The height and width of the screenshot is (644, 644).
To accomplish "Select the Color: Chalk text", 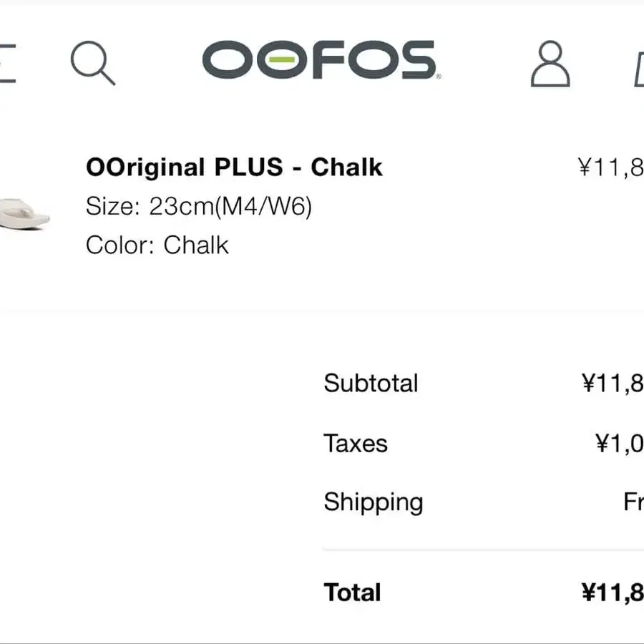I will point(157,245).
